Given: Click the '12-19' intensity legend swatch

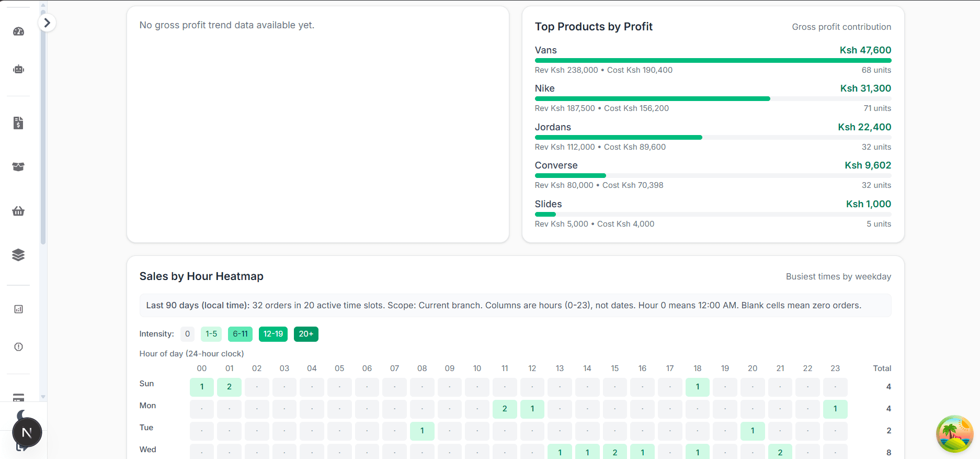Looking at the screenshot, I should point(273,334).
